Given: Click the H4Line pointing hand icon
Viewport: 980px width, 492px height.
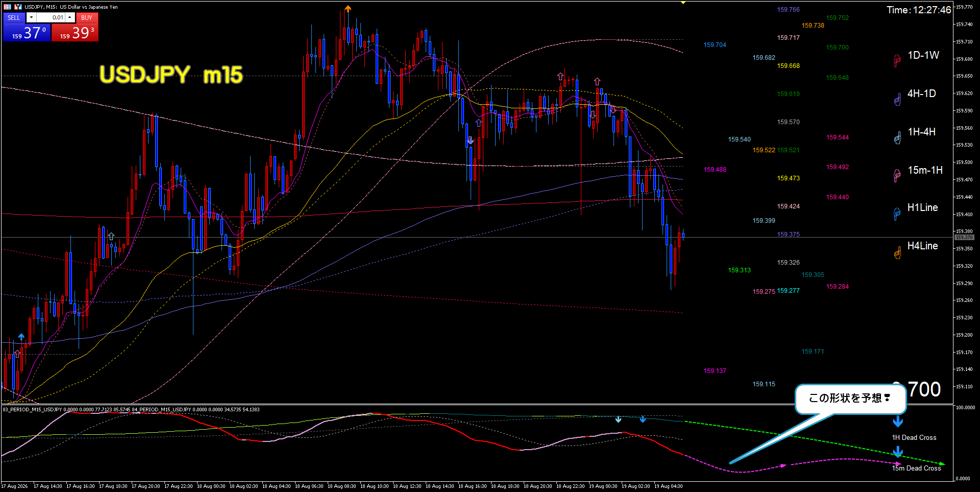Looking at the screenshot, I should (x=897, y=252).
